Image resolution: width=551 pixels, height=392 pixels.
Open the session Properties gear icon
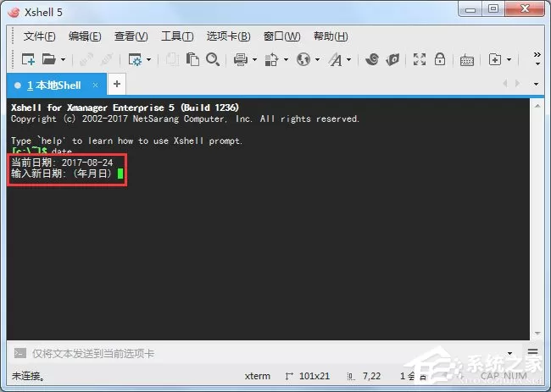tap(135, 59)
